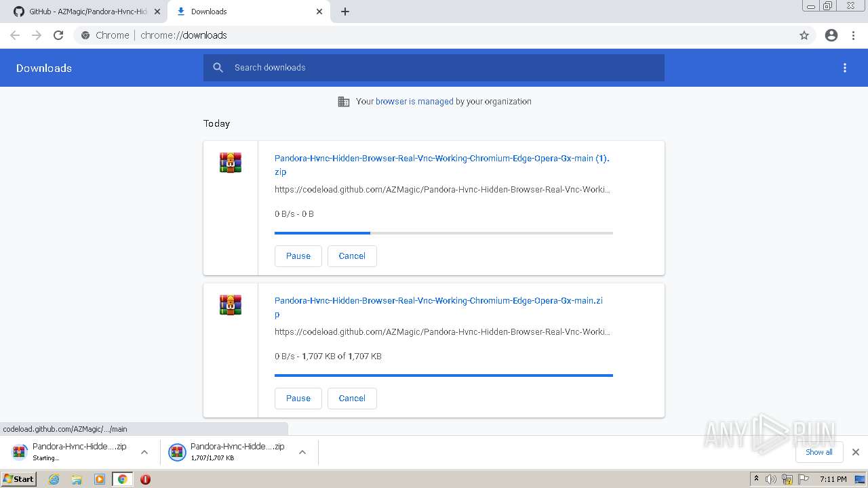The image size is (868, 488).
Task: Click the red stop icon in taskbar
Action: (x=145, y=479)
